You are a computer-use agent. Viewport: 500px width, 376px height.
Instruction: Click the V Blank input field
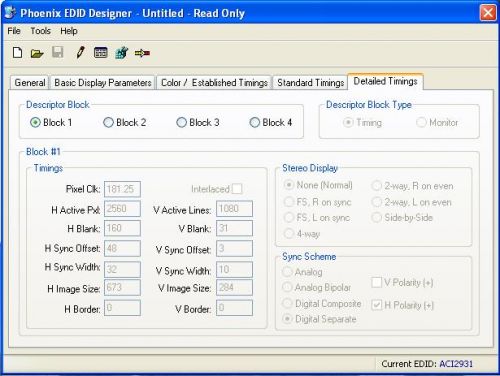pyautogui.click(x=234, y=228)
